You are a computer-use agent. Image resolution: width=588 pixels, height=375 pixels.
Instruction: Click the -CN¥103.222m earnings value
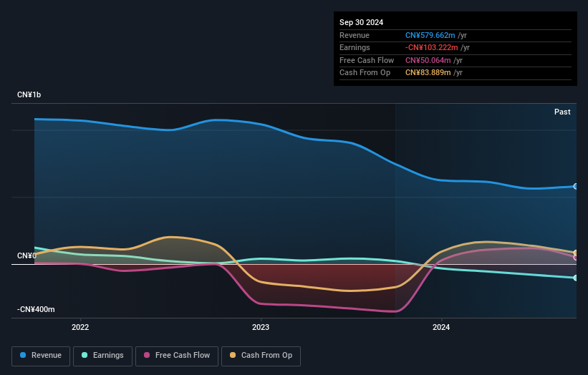[x=432, y=47]
